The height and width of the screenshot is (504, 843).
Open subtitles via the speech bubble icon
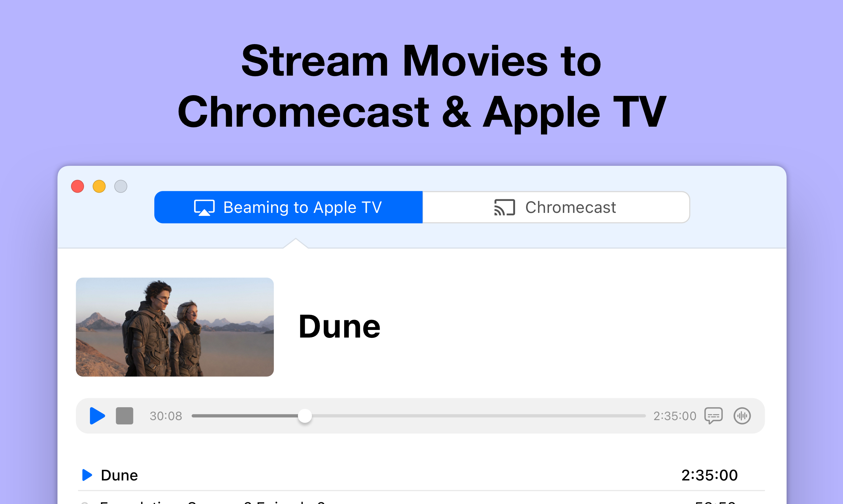click(713, 416)
